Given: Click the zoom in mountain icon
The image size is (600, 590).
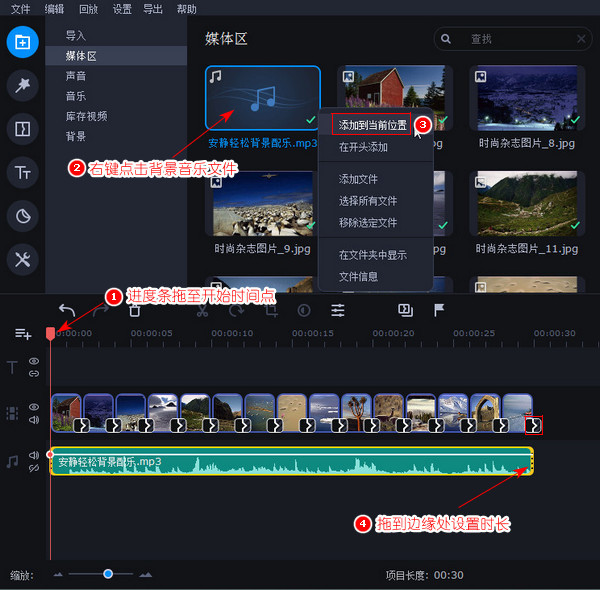Looking at the screenshot, I should point(146,574).
